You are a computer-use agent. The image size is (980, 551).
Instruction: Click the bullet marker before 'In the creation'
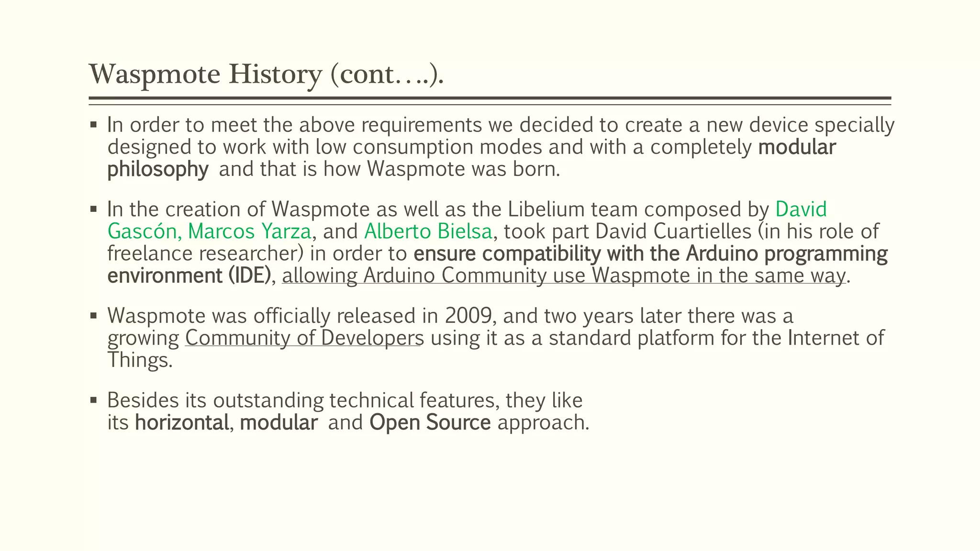pyautogui.click(x=93, y=210)
